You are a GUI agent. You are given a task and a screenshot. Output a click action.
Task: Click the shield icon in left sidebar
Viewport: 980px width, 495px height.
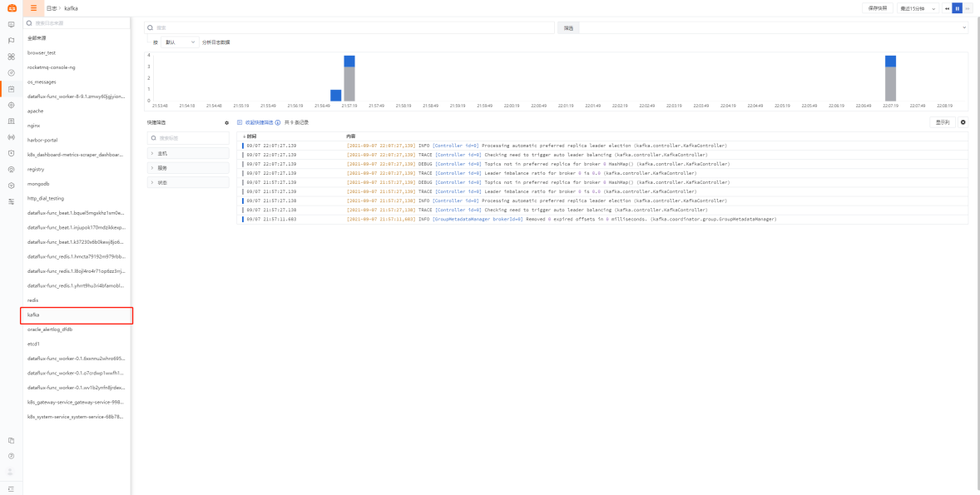pyautogui.click(x=11, y=153)
